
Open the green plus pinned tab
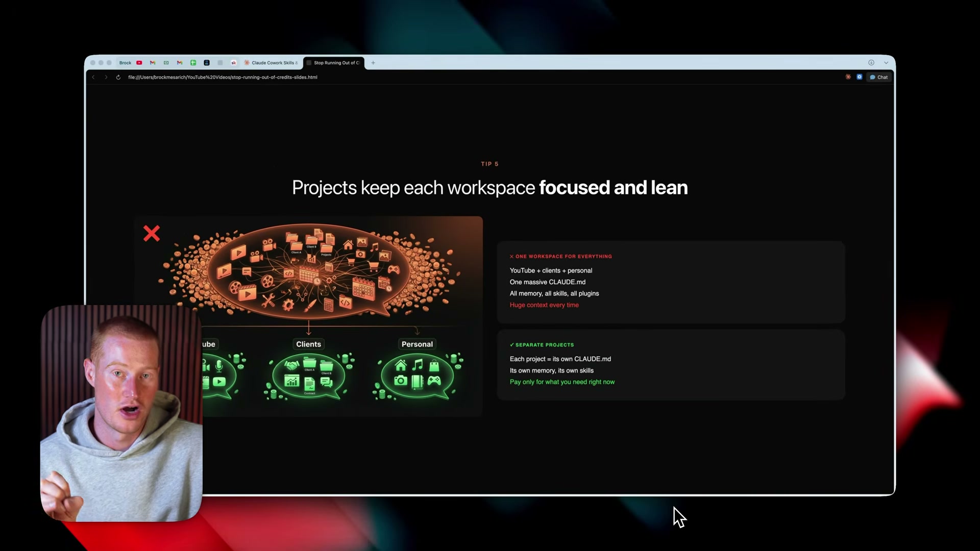click(193, 63)
